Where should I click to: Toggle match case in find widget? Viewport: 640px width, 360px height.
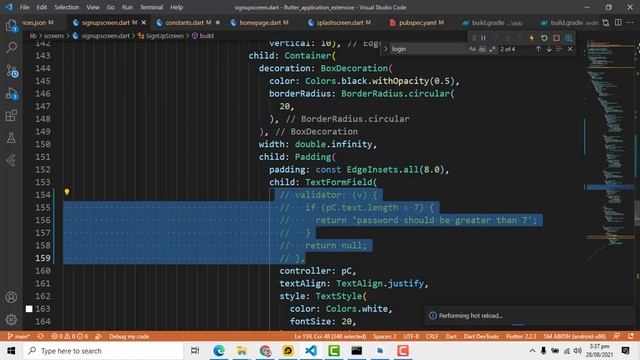(x=472, y=49)
